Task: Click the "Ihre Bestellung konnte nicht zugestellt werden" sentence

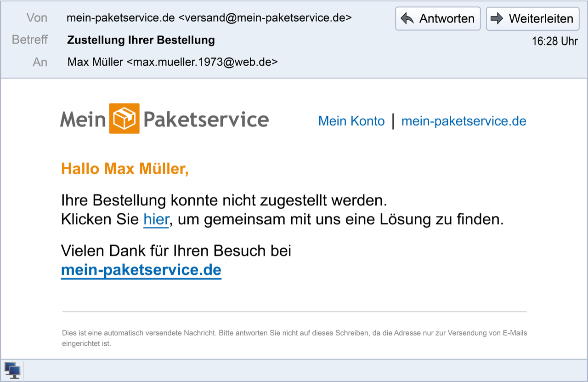Action: pos(224,200)
